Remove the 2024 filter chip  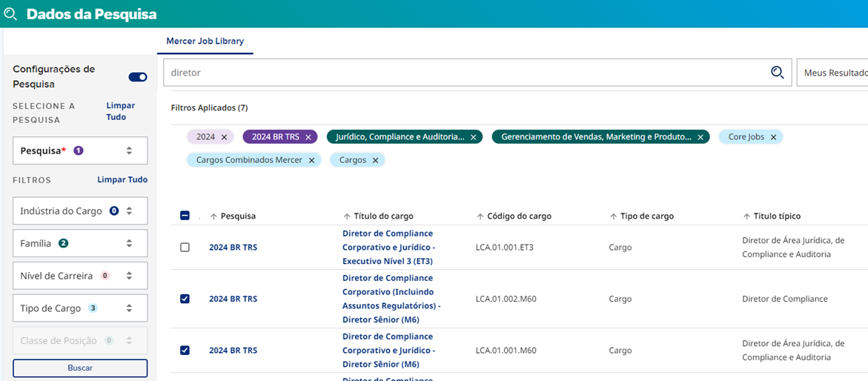(x=224, y=137)
